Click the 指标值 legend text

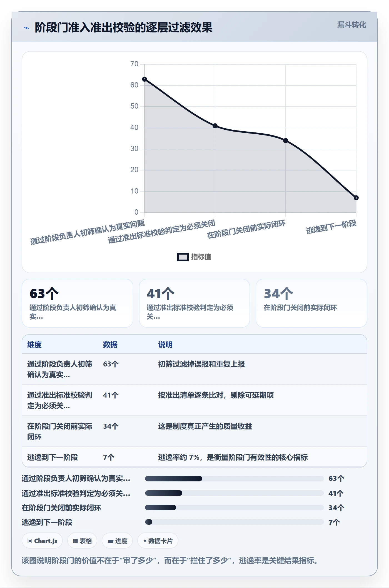pos(201,257)
